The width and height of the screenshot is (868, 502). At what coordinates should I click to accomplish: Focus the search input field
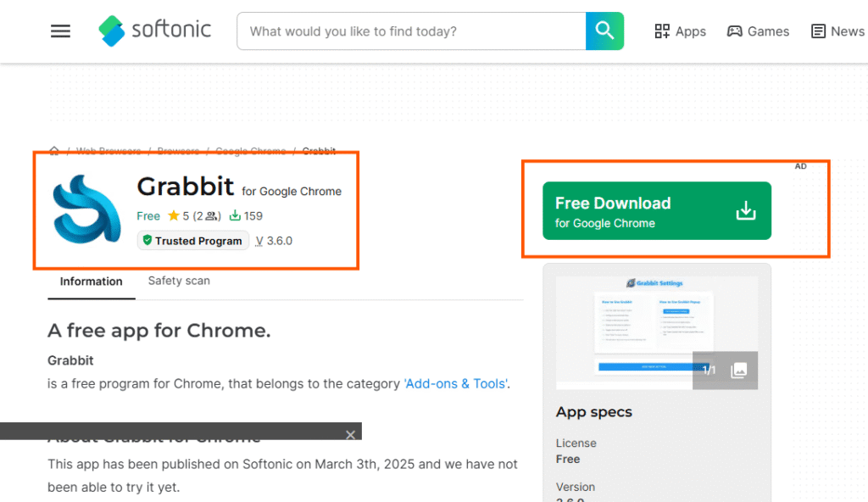click(411, 31)
